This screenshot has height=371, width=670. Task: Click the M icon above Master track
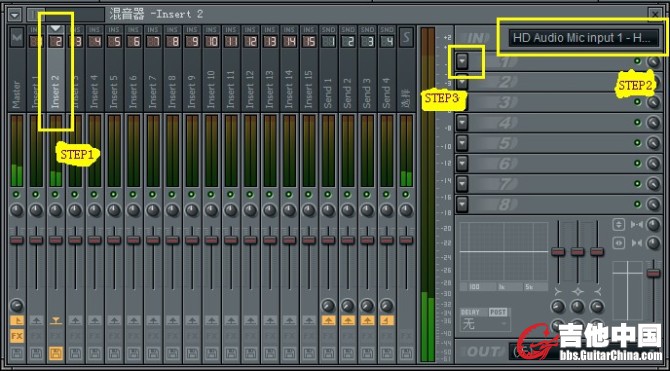[x=17, y=38]
